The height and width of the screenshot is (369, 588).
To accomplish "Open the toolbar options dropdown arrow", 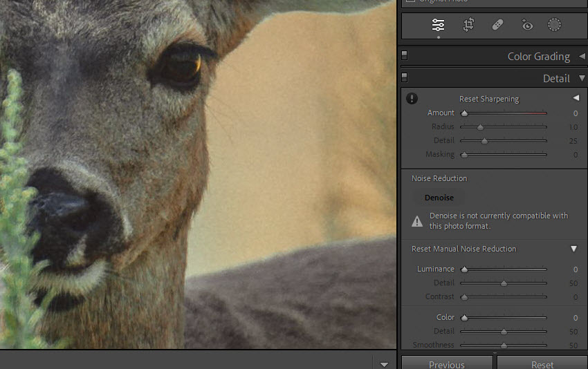I will [x=384, y=364].
